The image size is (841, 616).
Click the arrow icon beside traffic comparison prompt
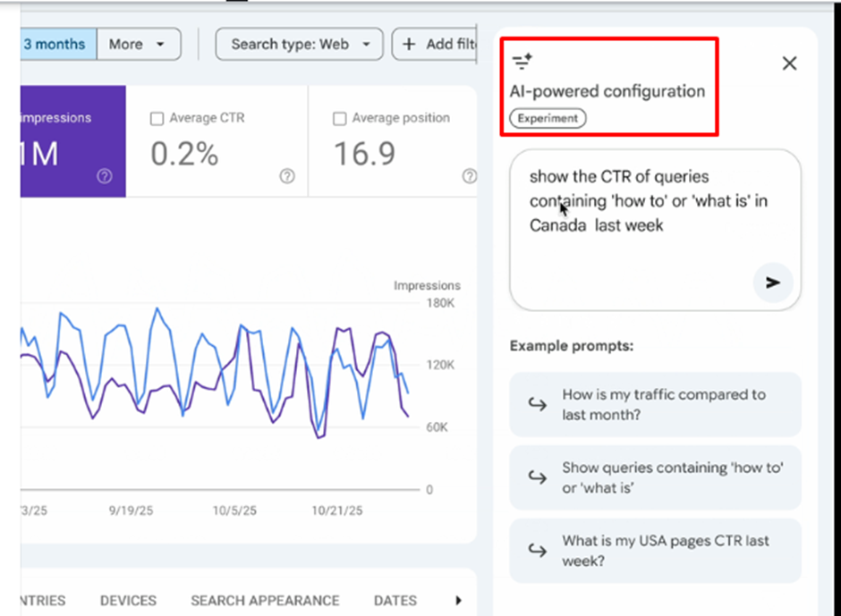(x=536, y=404)
